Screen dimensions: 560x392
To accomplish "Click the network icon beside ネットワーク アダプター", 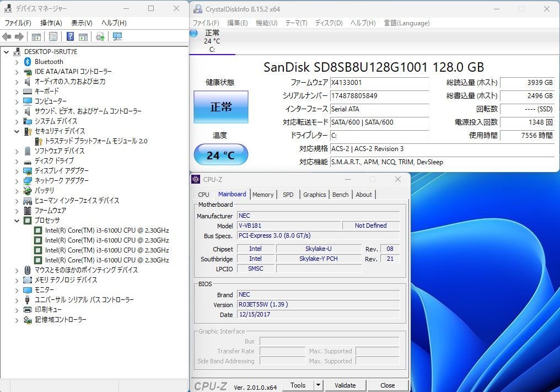I will tap(28, 181).
